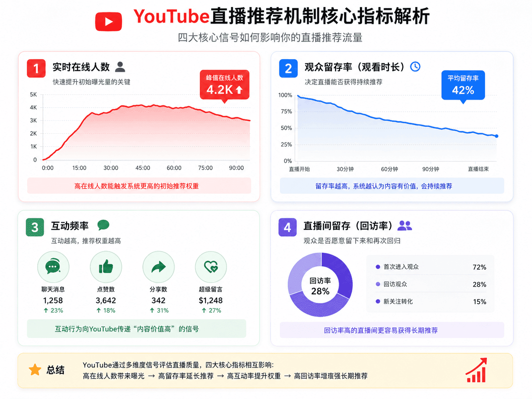This screenshot has width=532, height=399.
Task: Click the person icon beside 实时在线人数
Action: (120, 67)
